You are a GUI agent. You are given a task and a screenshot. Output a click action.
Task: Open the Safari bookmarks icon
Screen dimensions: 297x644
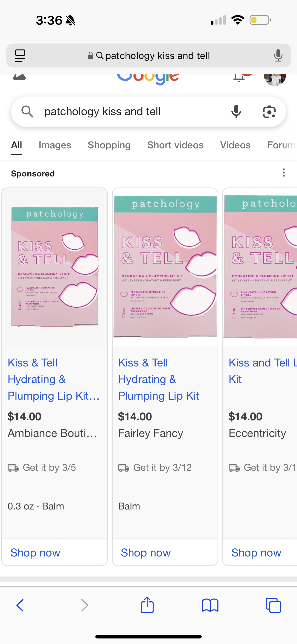pos(210,605)
